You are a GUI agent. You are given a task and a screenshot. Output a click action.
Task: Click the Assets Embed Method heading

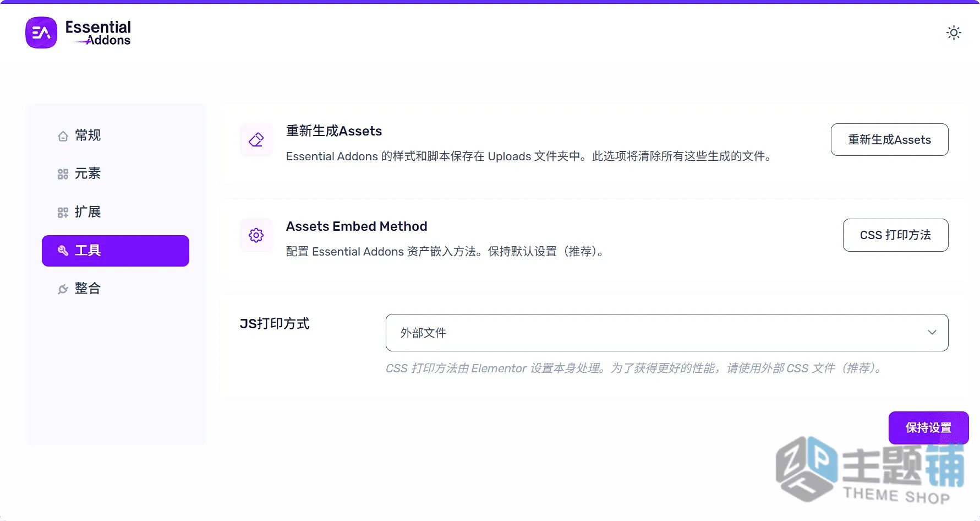(x=357, y=226)
